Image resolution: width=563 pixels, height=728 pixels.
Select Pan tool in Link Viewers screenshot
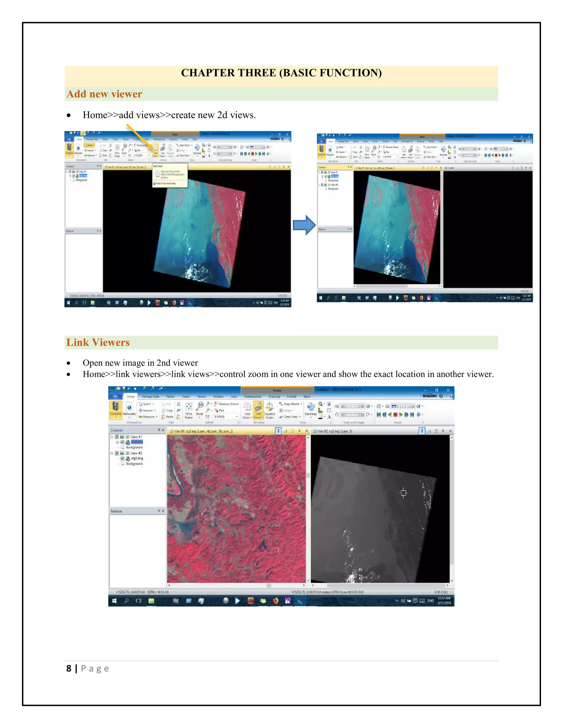(x=219, y=410)
